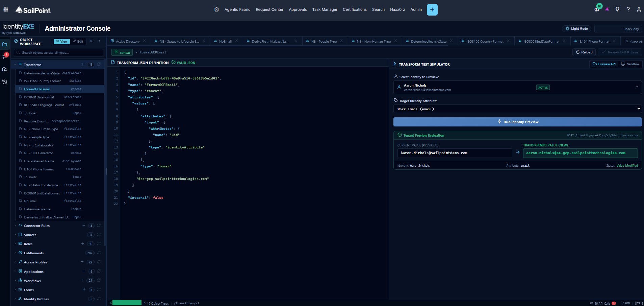The height and width of the screenshot is (306, 644).
Task: Open the Select Identity to Preview dropdown
Action: pos(517,87)
